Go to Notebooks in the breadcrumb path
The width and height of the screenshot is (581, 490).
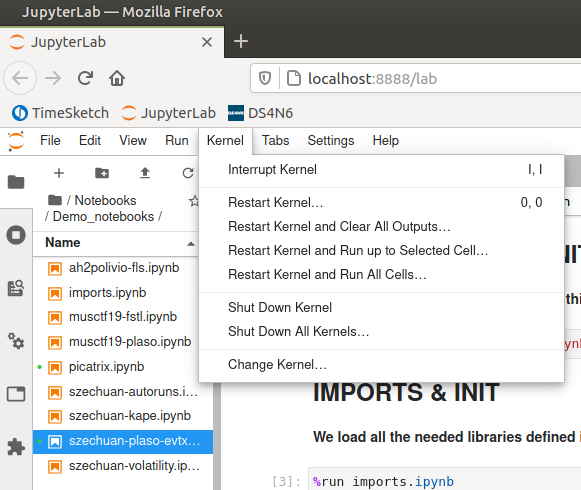point(106,201)
